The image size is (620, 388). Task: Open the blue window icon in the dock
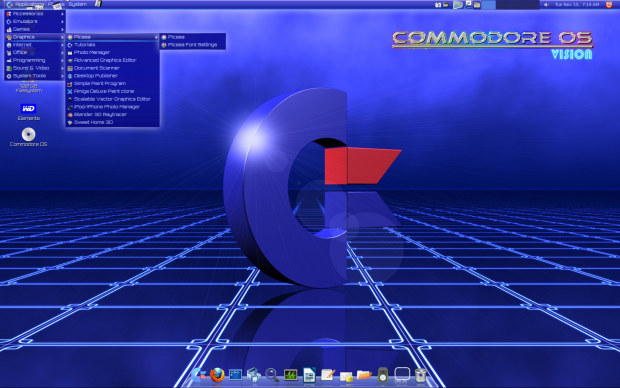pyautogui.click(x=235, y=375)
